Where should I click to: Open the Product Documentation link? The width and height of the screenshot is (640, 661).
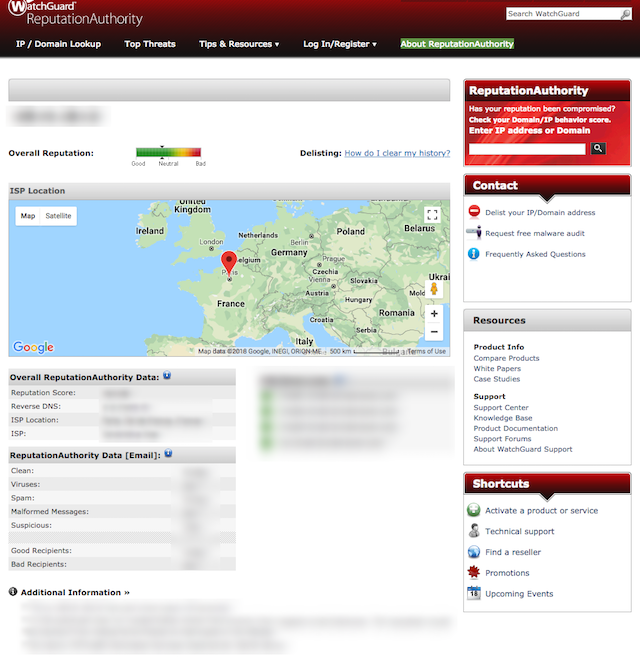[515, 428]
